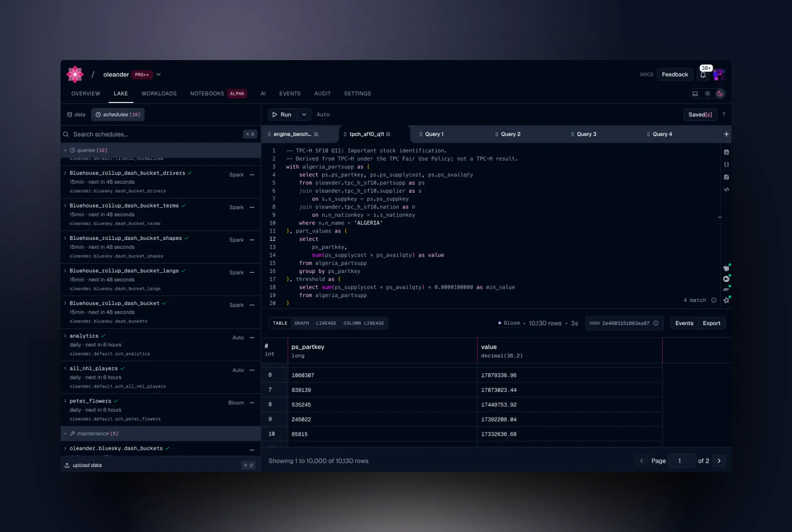Viewport: 792px width, 532px height.
Task: Click the star engine icon beside the editor
Action: click(726, 300)
